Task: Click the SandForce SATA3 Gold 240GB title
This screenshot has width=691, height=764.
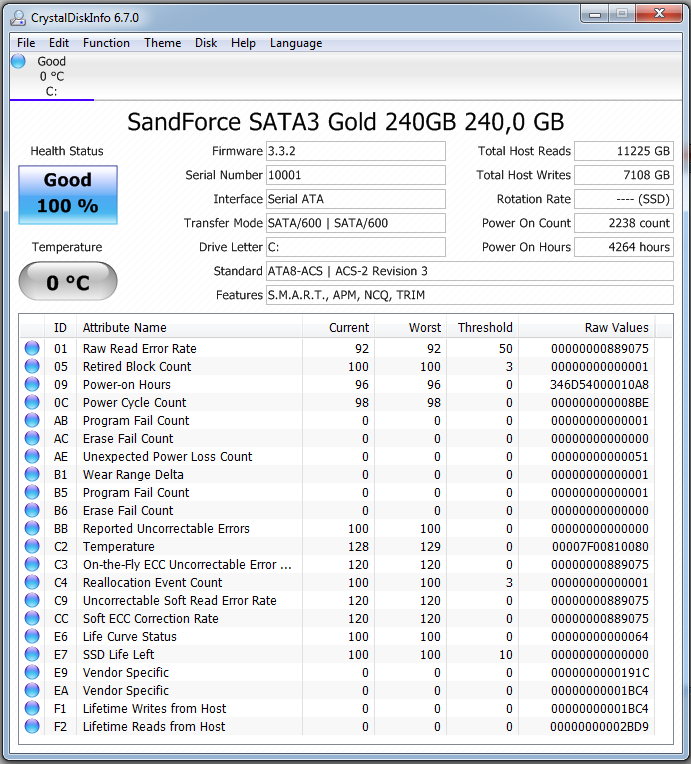Action: [x=346, y=122]
